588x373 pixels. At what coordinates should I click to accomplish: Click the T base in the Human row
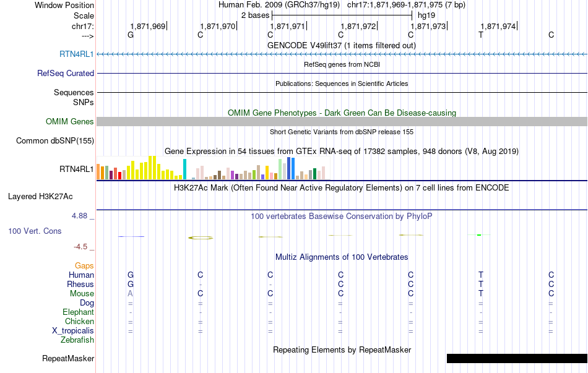pyautogui.click(x=481, y=275)
